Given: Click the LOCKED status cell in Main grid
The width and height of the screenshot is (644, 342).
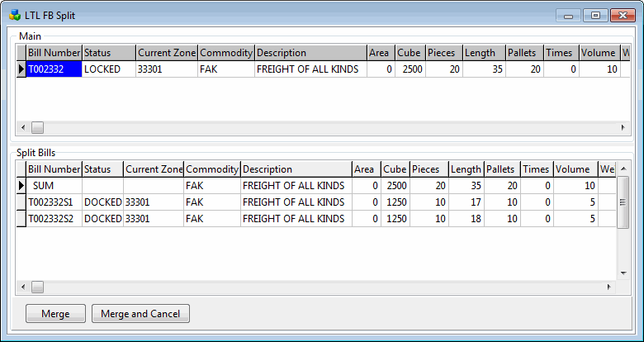Looking at the screenshot, I should click(x=108, y=69).
